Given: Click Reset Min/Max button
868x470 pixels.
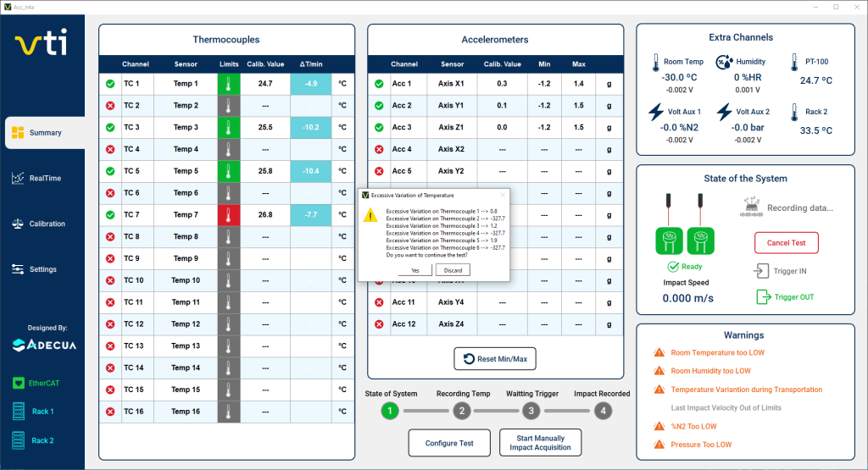Looking at the screenshot, I should [494, 359].
